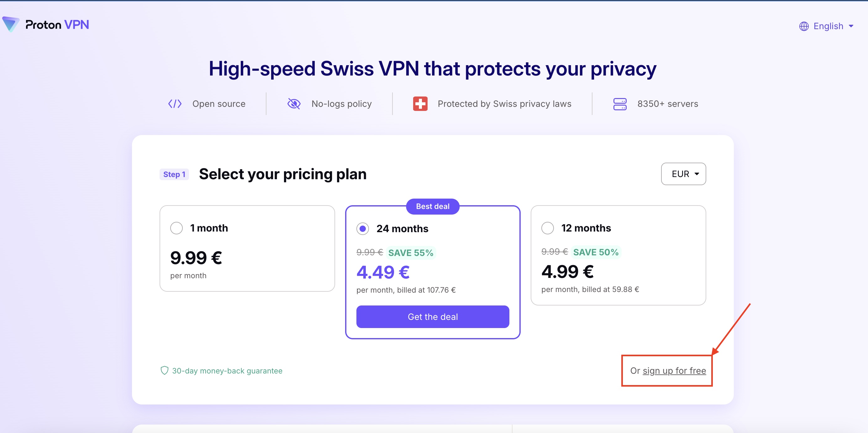
Task: Click the No-logs crossed eye icon
Action: click(x=294, y=104)
